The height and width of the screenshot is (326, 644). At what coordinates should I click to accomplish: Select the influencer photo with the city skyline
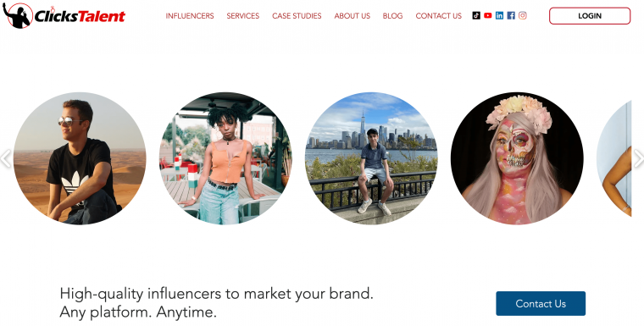371,158
